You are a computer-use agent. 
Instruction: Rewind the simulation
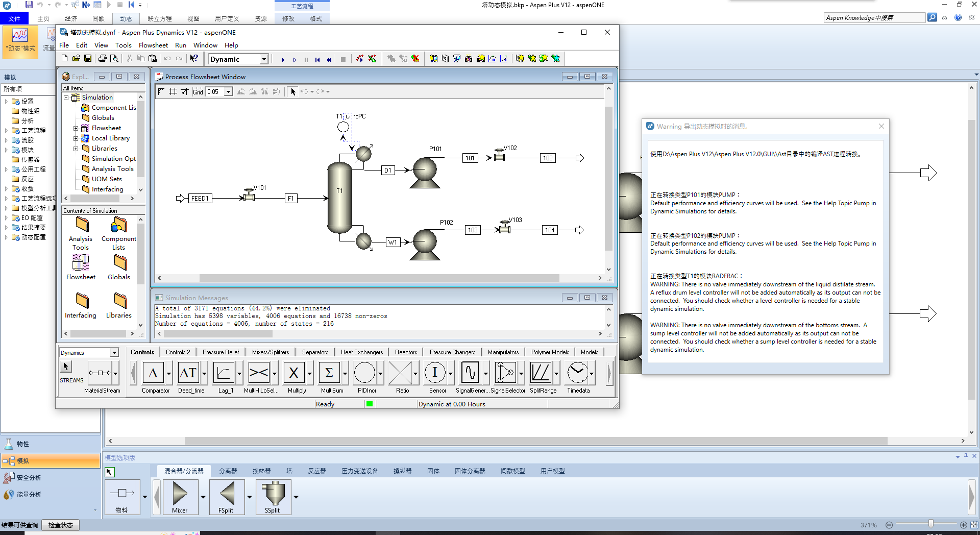coord(329,59)
